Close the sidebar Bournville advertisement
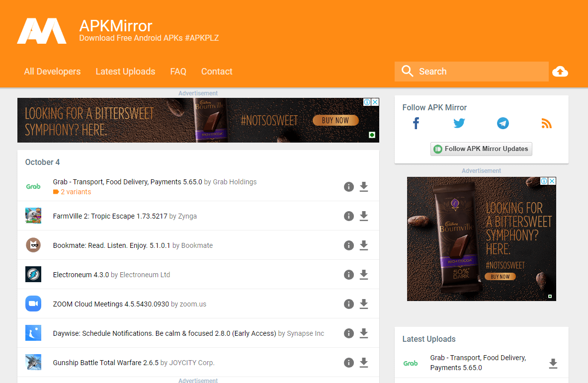Image resolution: width=588 pixels, height=383 pixels. pyautogui.click(x=552, y=181)
